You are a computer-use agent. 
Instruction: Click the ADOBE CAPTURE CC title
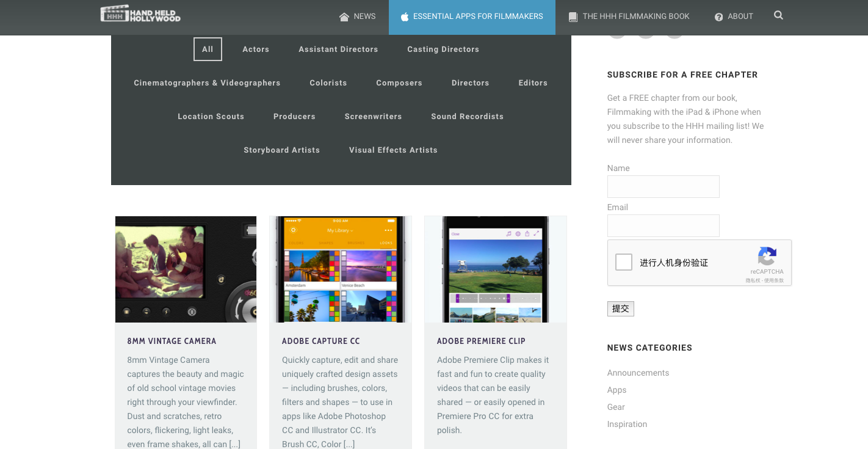[321, 341]
